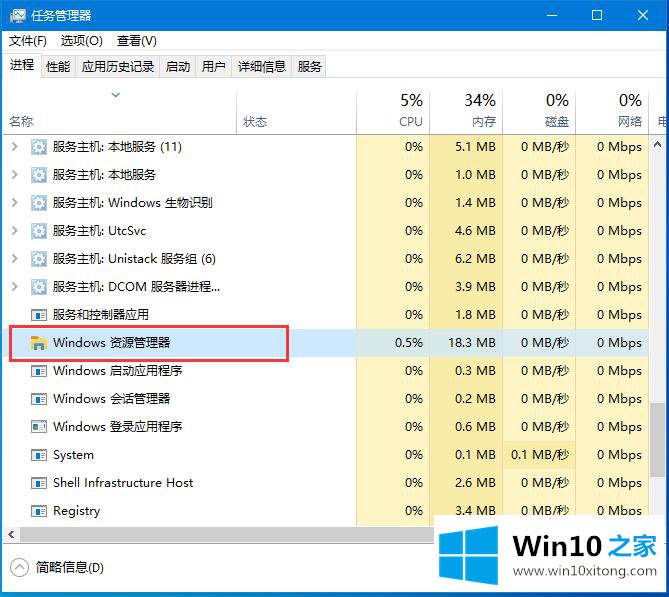Click the 4.6 MB memory value
The height and width of the screenshot is (597, 669).
coord(475,231)
